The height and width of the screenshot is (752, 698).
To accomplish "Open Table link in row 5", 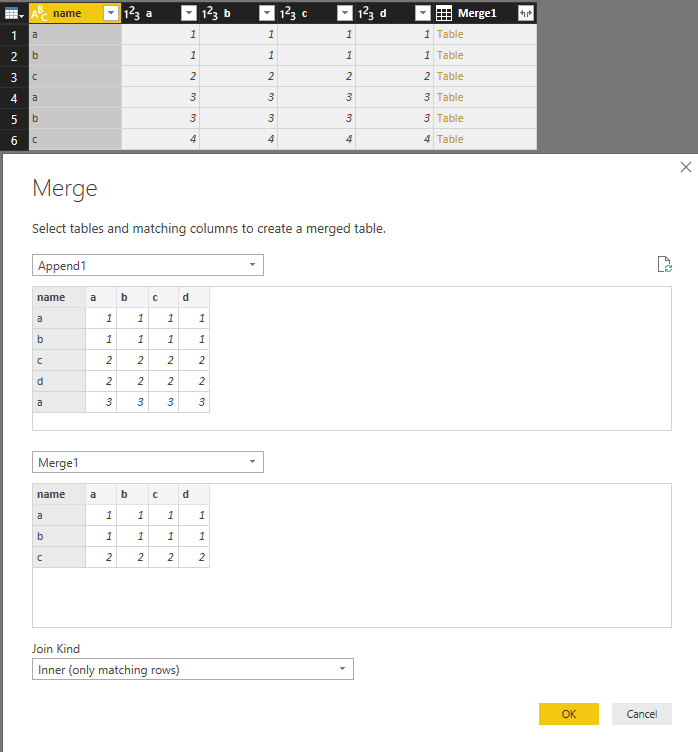I will pyautogui.click(x=450, y=118).
